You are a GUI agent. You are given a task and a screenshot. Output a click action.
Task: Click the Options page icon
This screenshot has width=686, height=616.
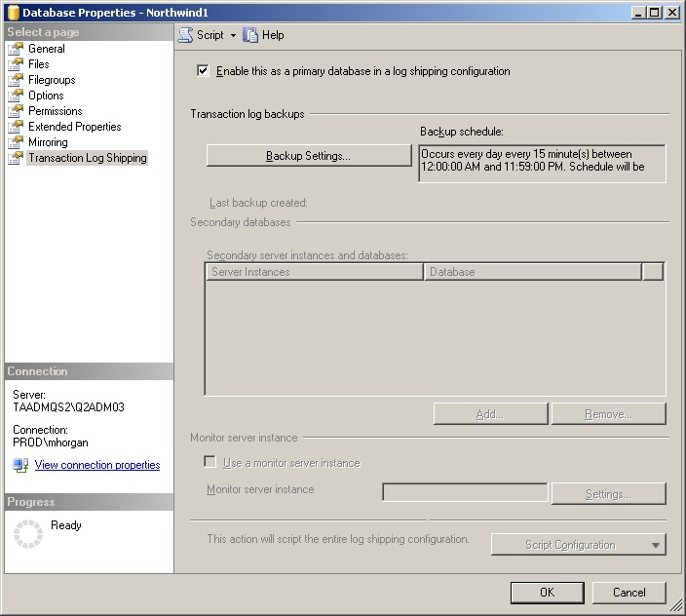(16, 96)
